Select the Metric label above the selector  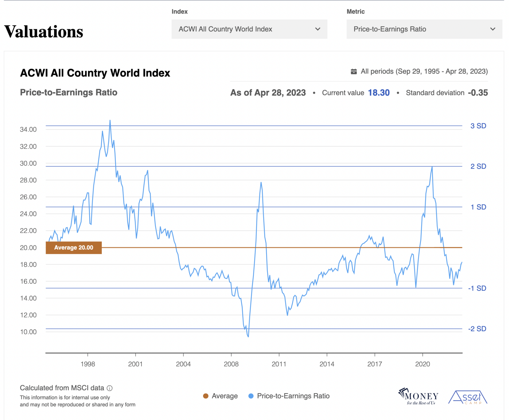[356, 11]
